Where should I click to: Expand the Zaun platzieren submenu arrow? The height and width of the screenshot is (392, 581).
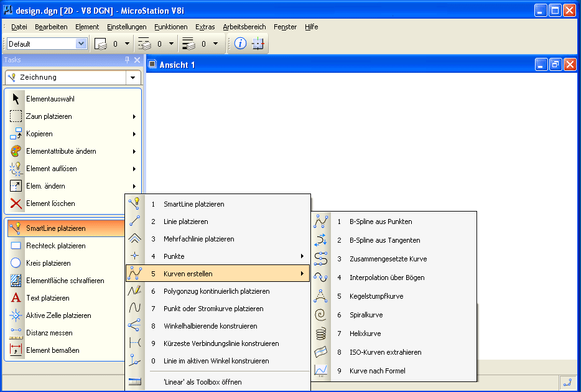(x=134, y=116)
